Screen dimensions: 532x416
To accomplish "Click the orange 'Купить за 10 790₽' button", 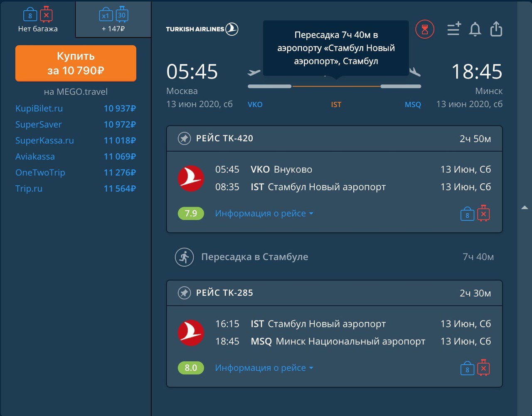I will (x=76, y=63).
